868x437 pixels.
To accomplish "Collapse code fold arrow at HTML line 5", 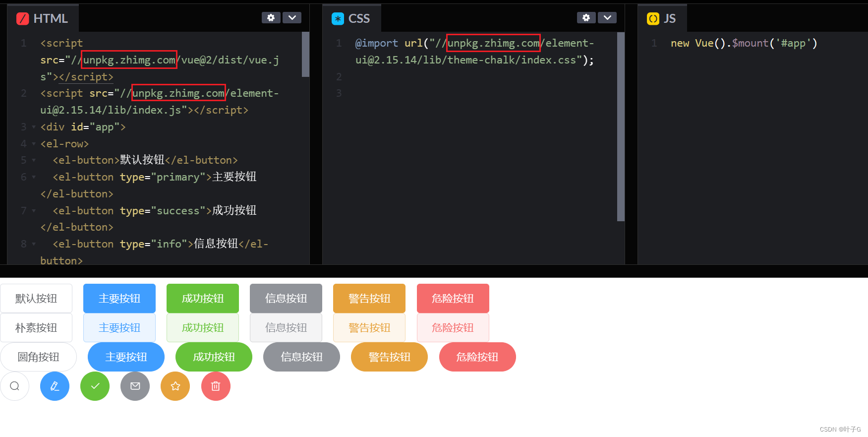I will pyautogui.click(x=34, y=160).
